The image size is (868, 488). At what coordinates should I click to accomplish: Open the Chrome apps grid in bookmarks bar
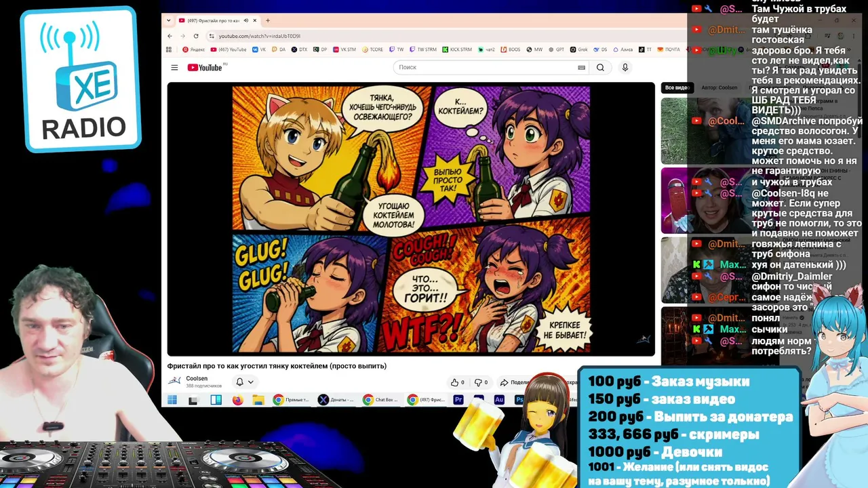[x=169, y=49]
